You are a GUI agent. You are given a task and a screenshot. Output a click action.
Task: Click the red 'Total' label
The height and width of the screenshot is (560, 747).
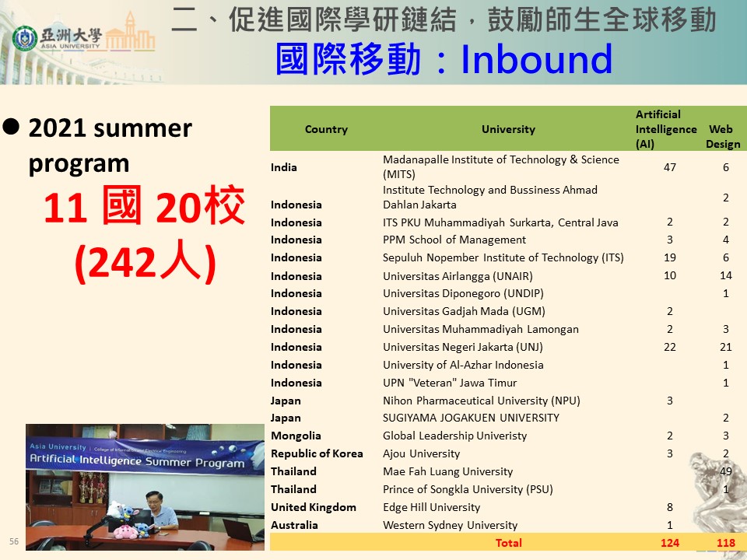[508, 543]
